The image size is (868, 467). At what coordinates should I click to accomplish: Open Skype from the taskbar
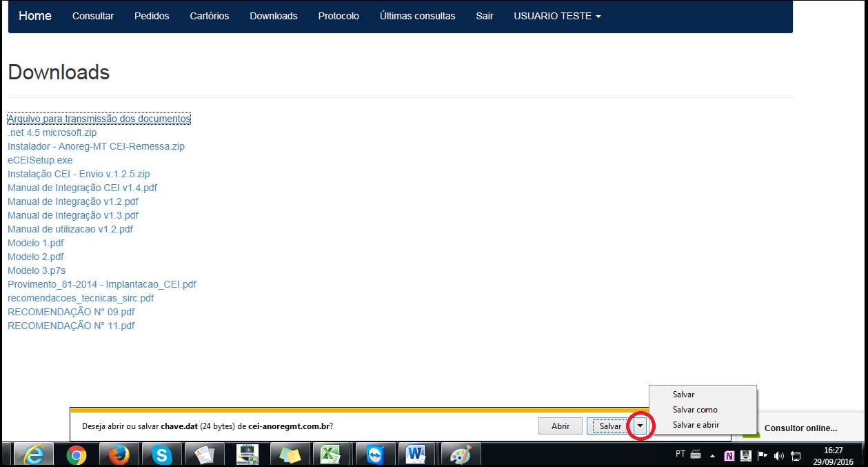(161, 455)
